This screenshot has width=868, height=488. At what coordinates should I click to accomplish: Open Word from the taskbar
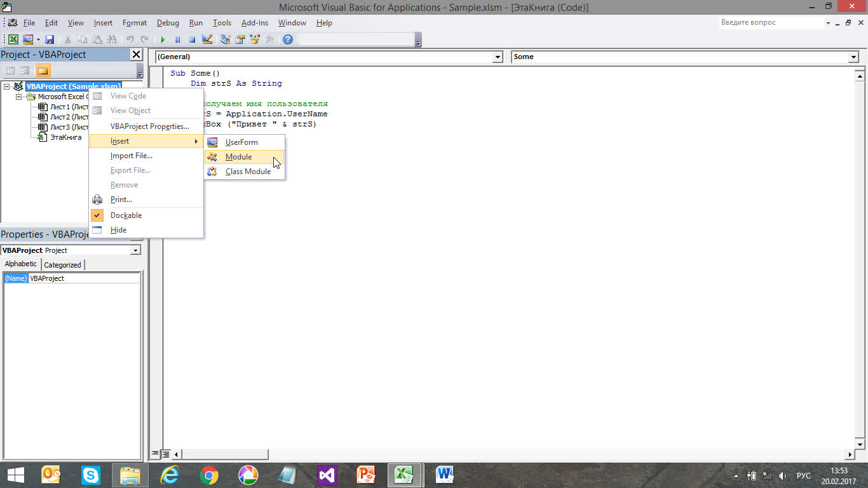(444, 475)
